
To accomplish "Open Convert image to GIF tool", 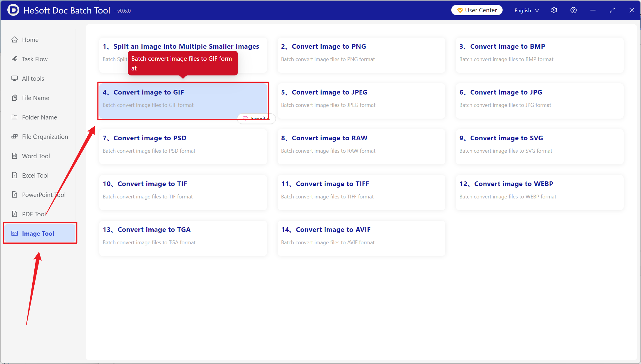I will point(183,101).
